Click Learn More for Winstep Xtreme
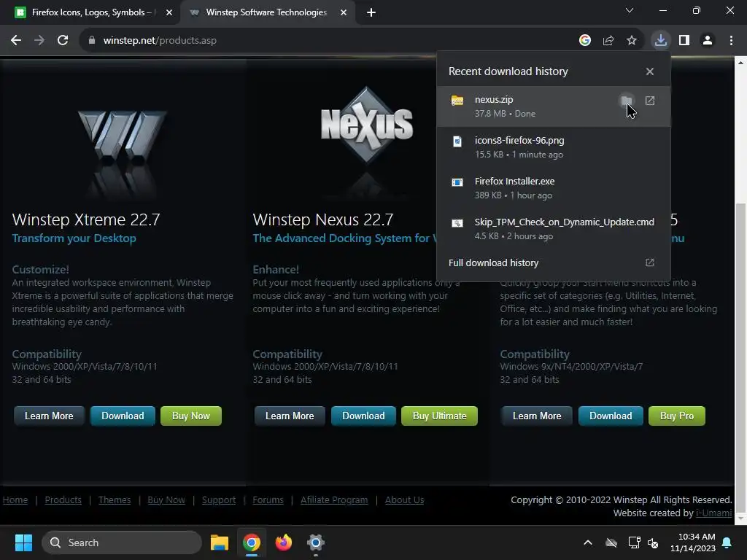Viewport: 747px width, 560px height. pos(49,416)
